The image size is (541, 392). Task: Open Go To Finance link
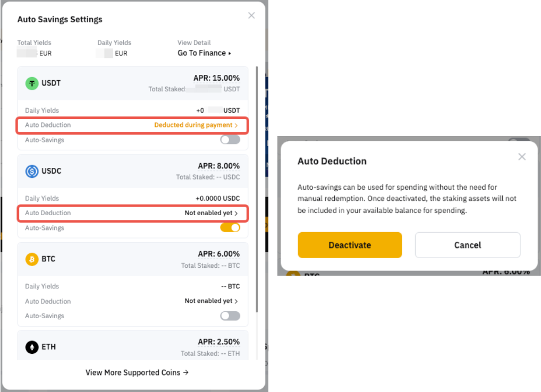pos(204,53)
